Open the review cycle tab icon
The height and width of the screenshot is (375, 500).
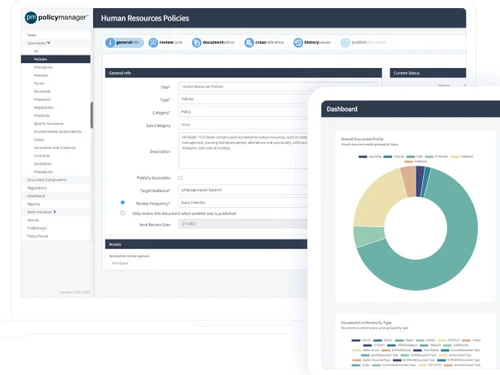(x=153, y=42)
